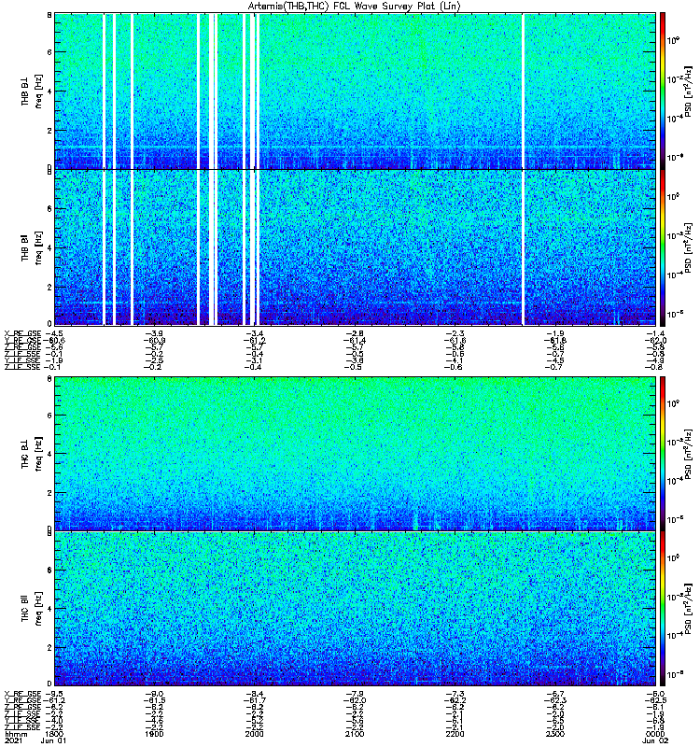Click the "2021" year label
This screenshot has width=700, height=747.
point(13,740)
